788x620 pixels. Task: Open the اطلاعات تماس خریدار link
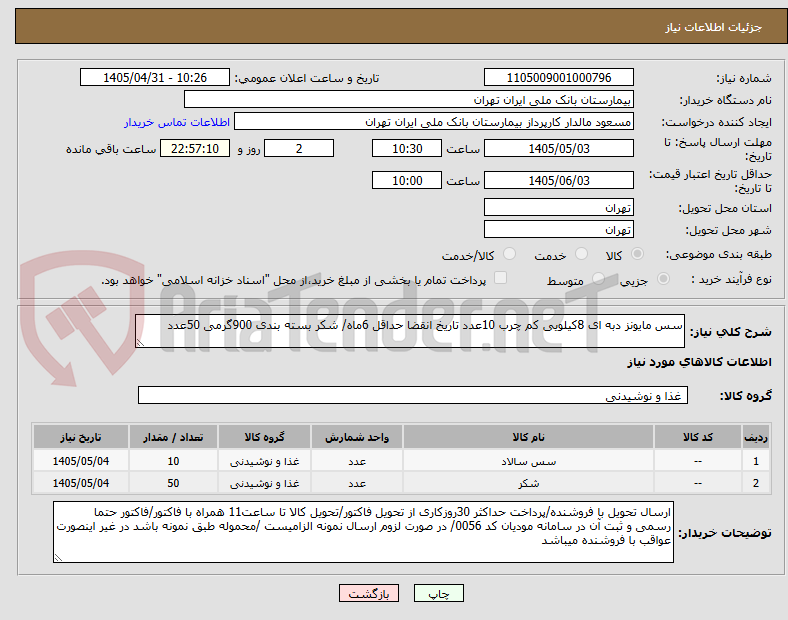177,122
